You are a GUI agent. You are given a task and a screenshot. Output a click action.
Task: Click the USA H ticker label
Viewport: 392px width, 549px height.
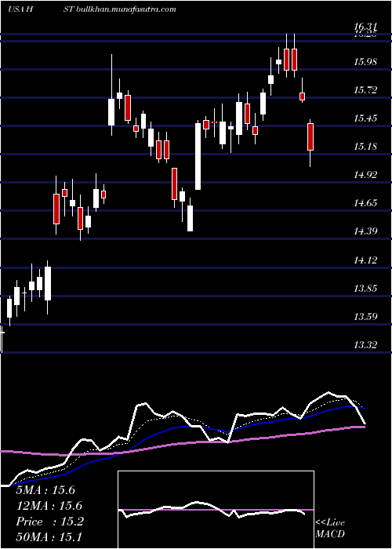(20, 9)
